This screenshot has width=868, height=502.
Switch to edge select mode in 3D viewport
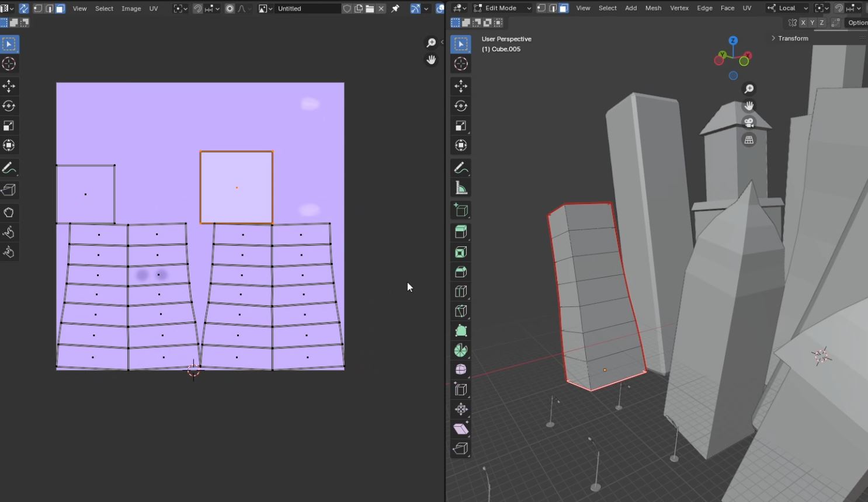click(x=552, y=8)
